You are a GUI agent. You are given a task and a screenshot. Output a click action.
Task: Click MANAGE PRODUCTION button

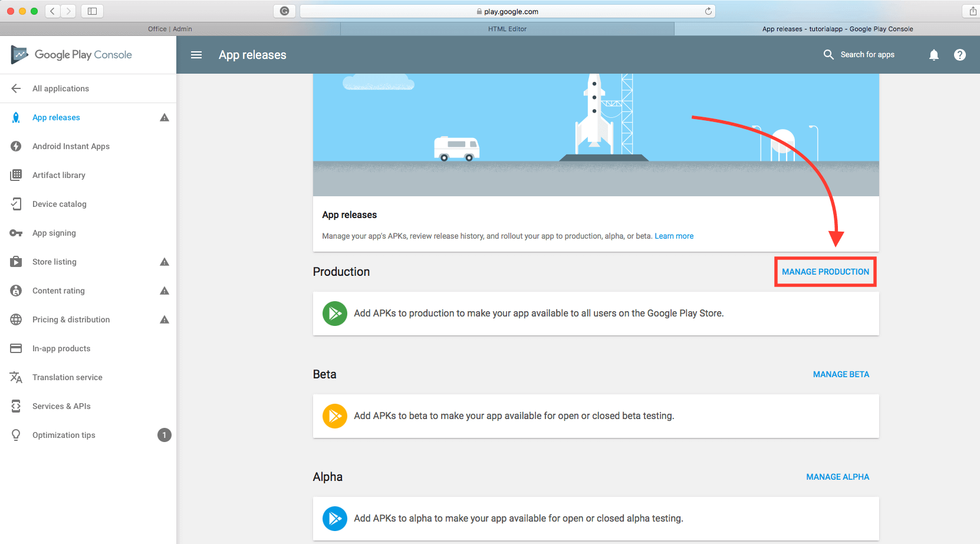tap(826, 272)
